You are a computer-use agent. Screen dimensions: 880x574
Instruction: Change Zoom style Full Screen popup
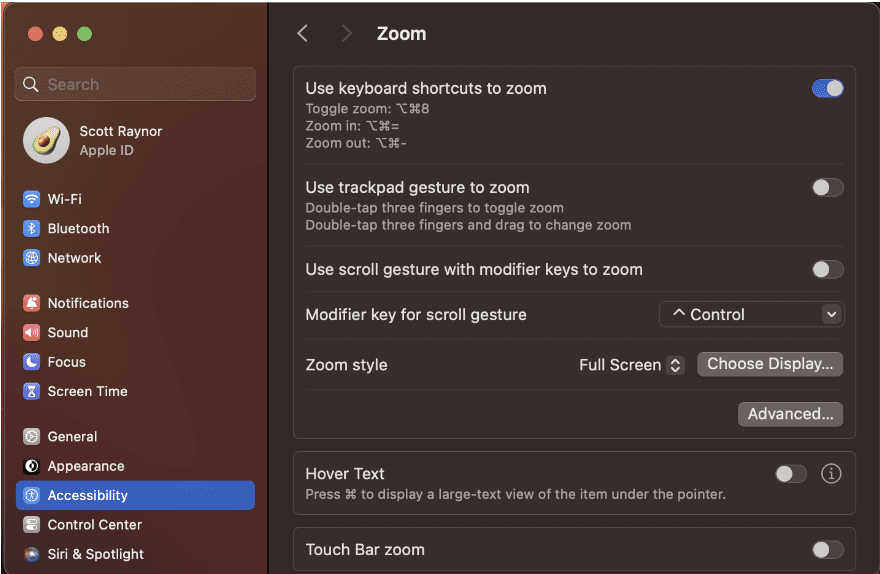click(631, 365)
